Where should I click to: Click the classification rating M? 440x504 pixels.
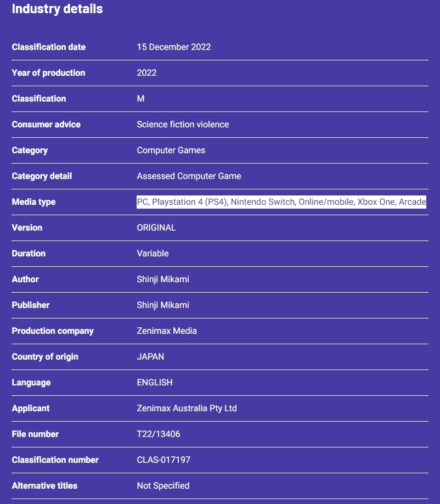[x=140, y=99]
